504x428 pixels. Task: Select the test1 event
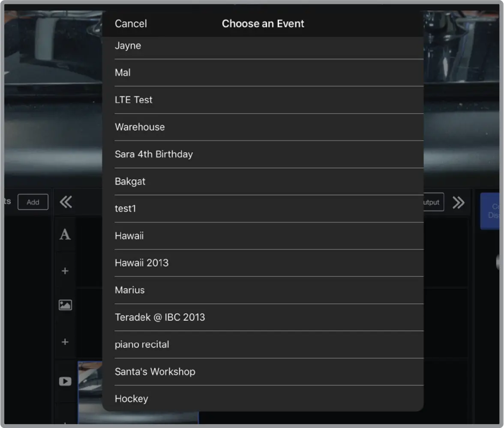[263, 209]
